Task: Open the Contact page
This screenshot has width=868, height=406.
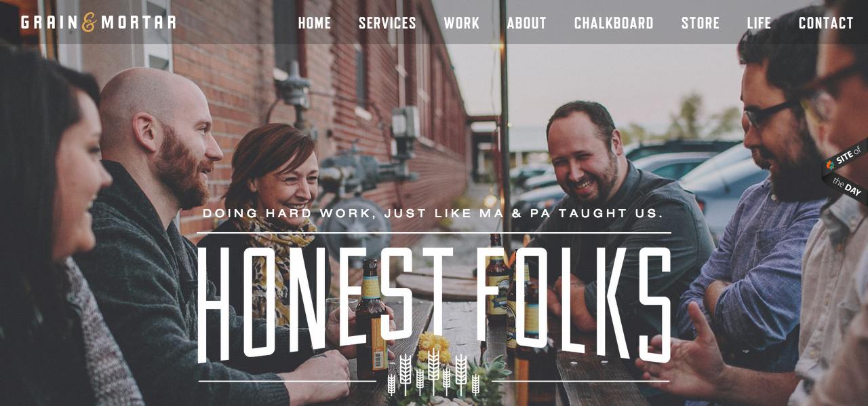Action: (826, 23)
